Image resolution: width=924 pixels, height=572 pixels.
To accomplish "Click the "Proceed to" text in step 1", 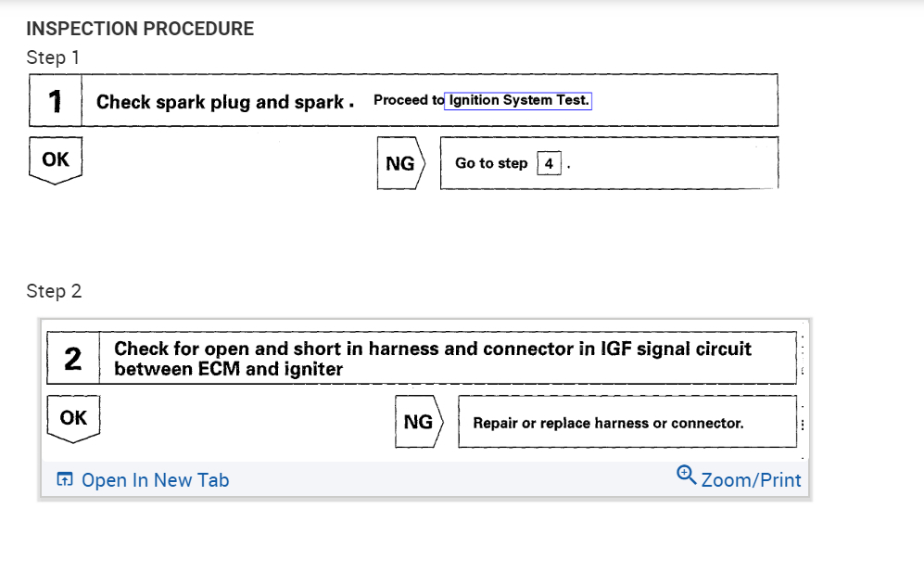I will click(408, 101).
